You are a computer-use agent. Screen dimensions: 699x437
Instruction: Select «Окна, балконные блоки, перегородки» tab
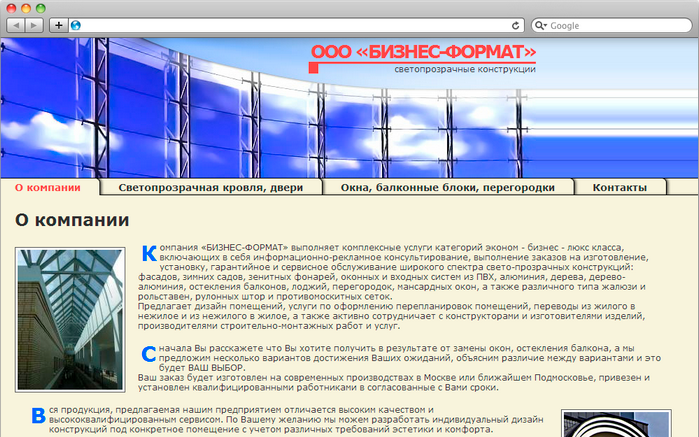[x=446, y=187]
